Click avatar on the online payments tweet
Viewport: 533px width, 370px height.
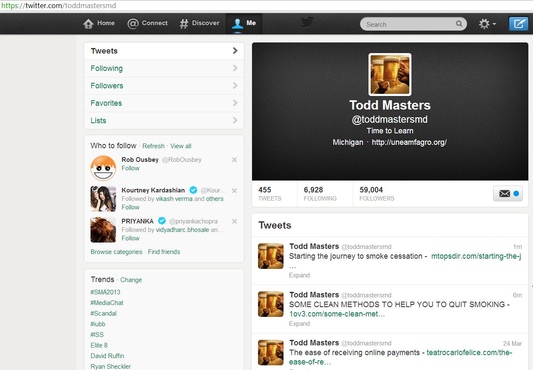[x=271, y=352]
